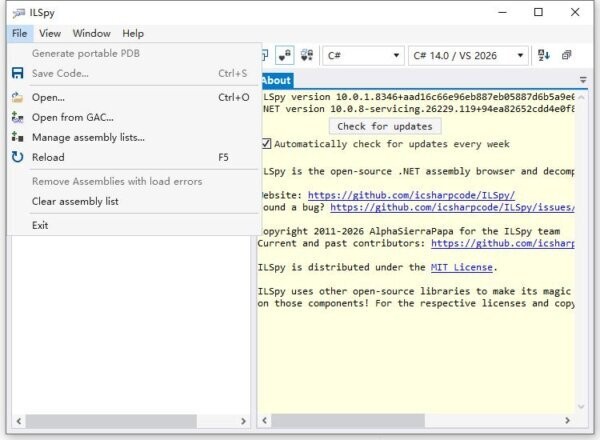
Task: Open the MIT License link
Action: tap(461, 267)
